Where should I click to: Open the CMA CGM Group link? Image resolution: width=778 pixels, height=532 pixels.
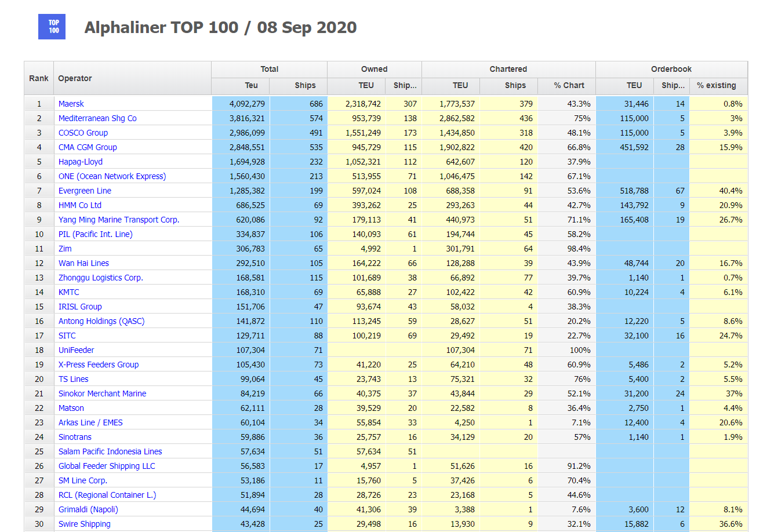[88, 147]
